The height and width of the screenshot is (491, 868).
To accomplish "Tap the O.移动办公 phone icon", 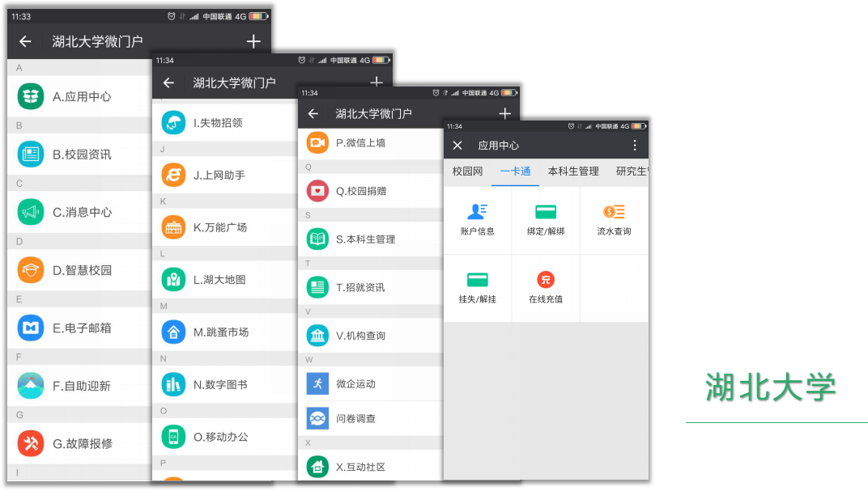I will (x=173, y=437).
